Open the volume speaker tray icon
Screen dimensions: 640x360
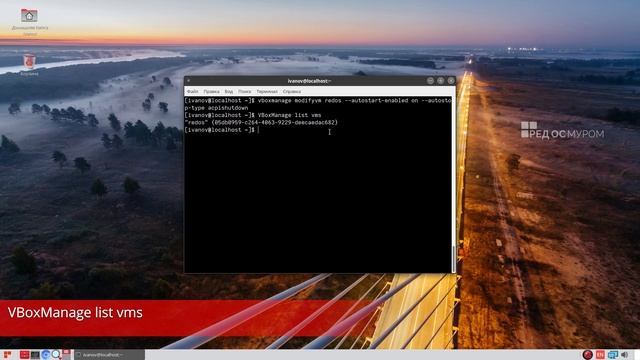pyautogui.click(x=624, y=355)
